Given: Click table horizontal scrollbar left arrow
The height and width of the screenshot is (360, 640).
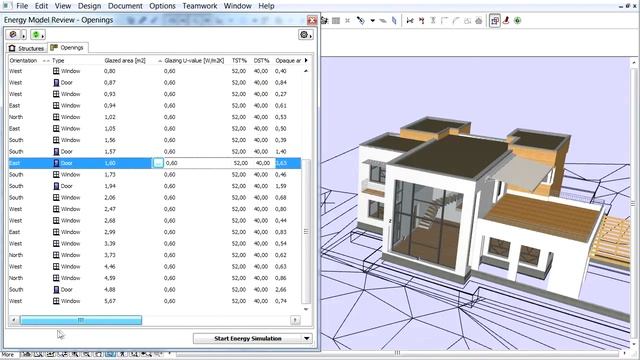Looking at the screenshot, I should (14, 320).
